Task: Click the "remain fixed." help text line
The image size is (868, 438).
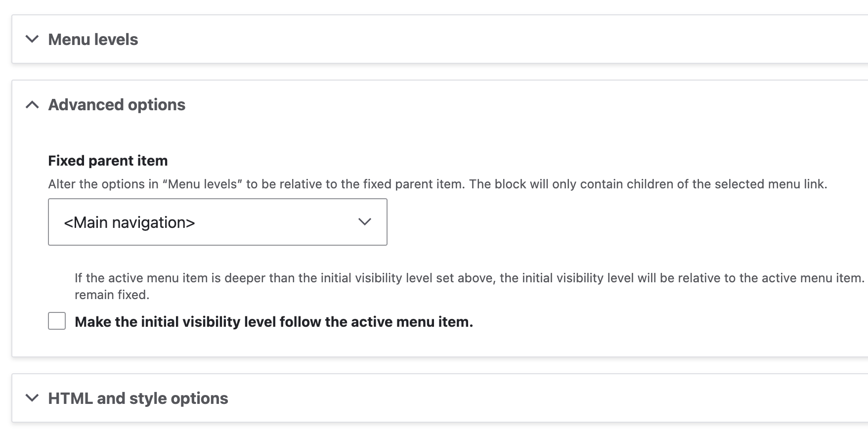Action: (x=112, y=295)
